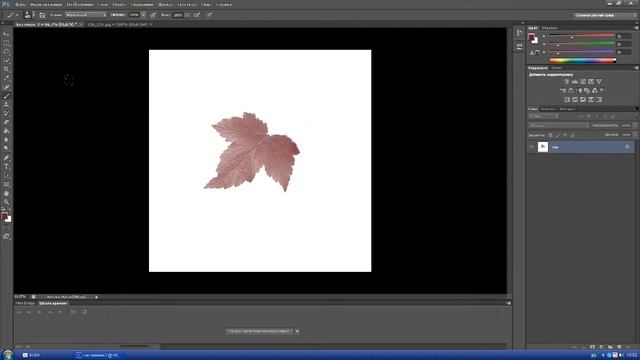Open the brush preset picker

coord(28,15)
